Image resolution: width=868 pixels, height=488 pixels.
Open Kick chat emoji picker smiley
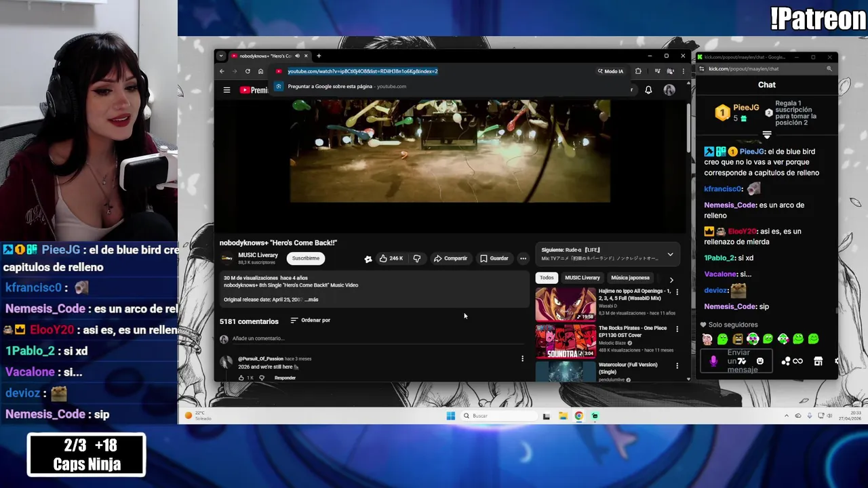(x=760, y=361)
